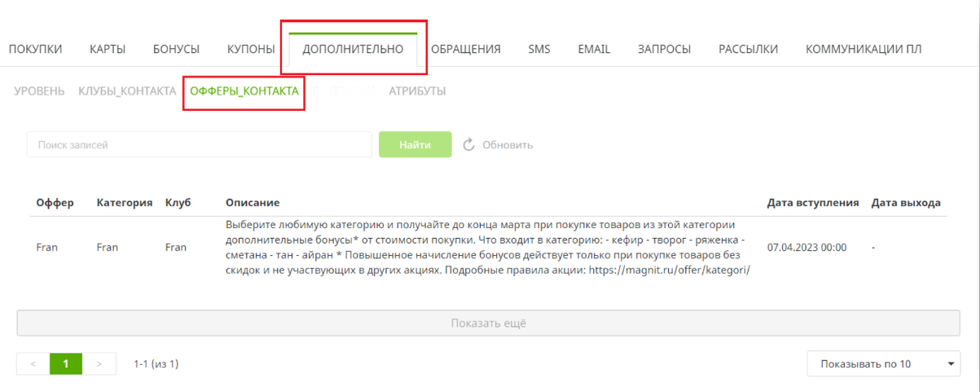Select the EMAIL tab
The width and height of the screenshot is (980, 392).
pos(594,49)
